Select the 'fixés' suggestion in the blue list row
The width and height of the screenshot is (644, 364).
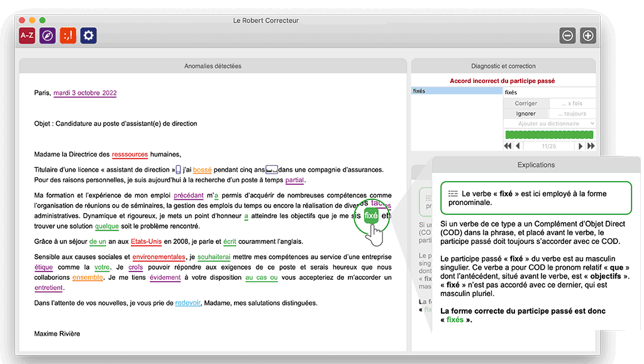pyautogui.click(x=457, y=91)
